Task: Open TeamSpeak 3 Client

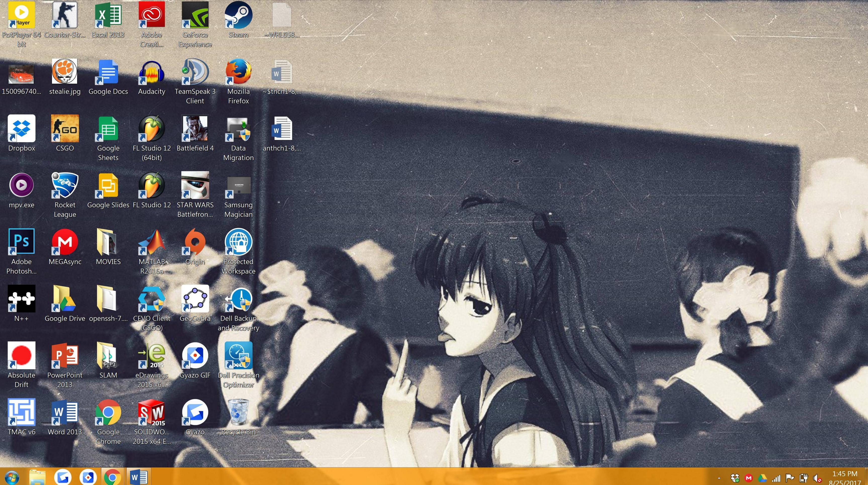Action: pos(195,72)
